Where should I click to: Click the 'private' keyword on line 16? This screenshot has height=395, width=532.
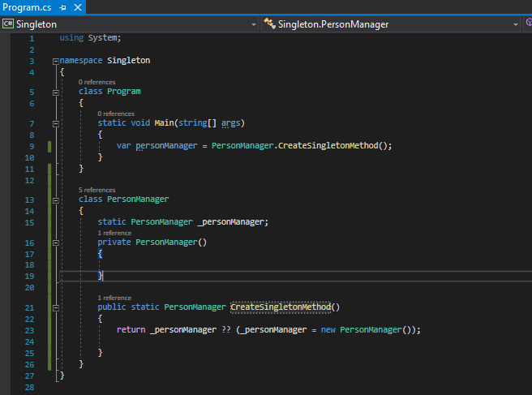pos(114,243)
